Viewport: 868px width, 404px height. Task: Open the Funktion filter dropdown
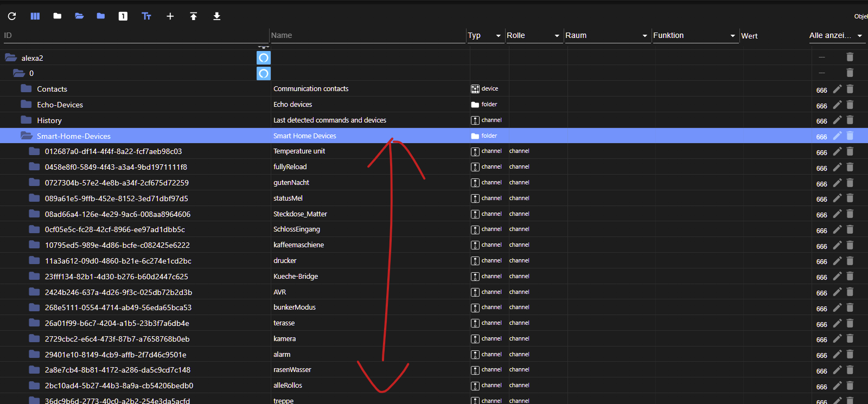pos(732,36)
